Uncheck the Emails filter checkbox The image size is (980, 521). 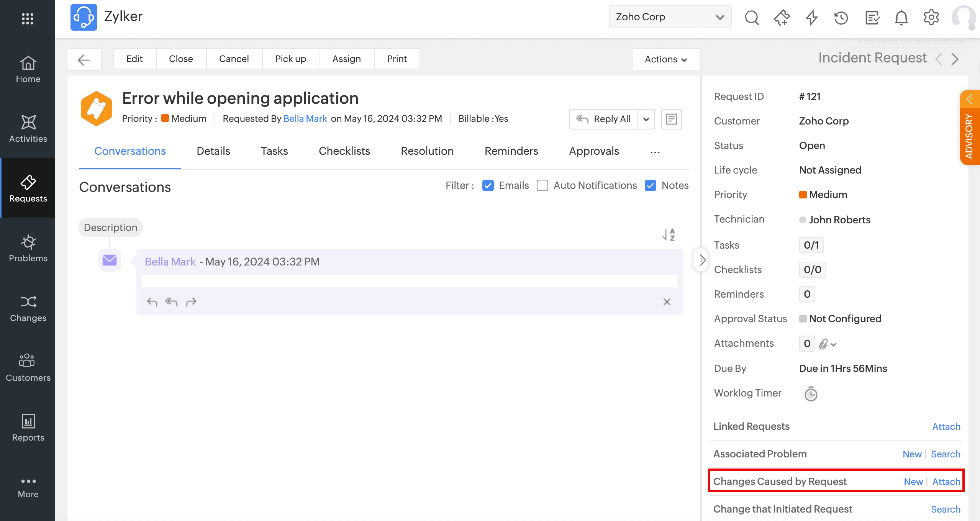pos(488,185)
